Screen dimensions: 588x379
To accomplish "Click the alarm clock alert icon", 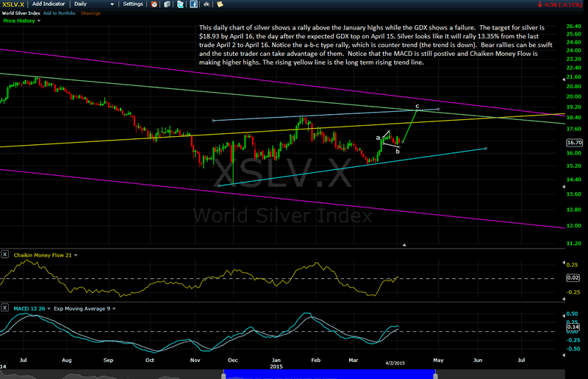I will click(x=153, y=4).
